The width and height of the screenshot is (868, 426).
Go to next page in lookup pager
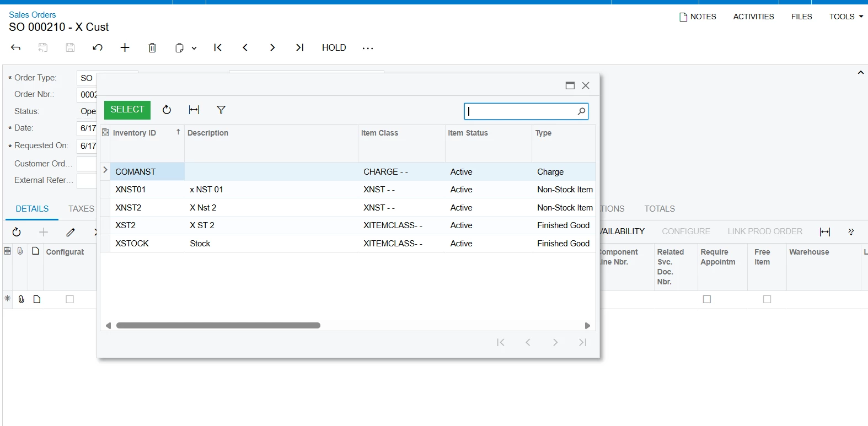555,343
